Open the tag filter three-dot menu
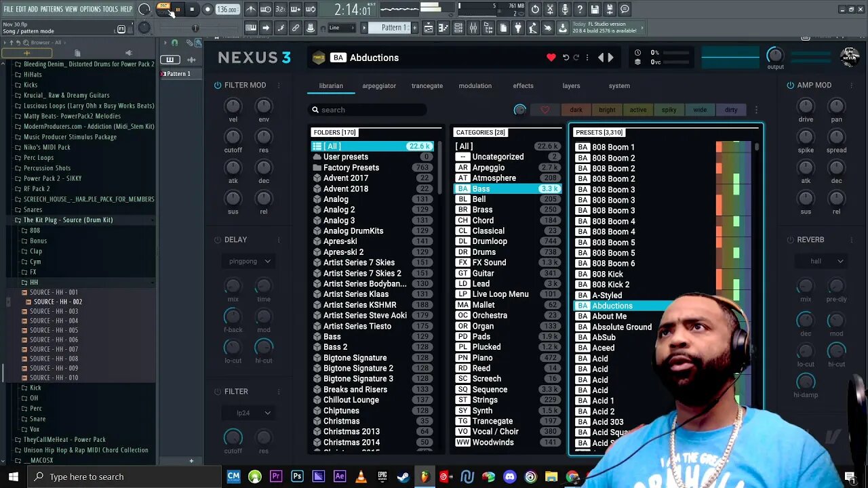868x488 pixels. [756, 110]
